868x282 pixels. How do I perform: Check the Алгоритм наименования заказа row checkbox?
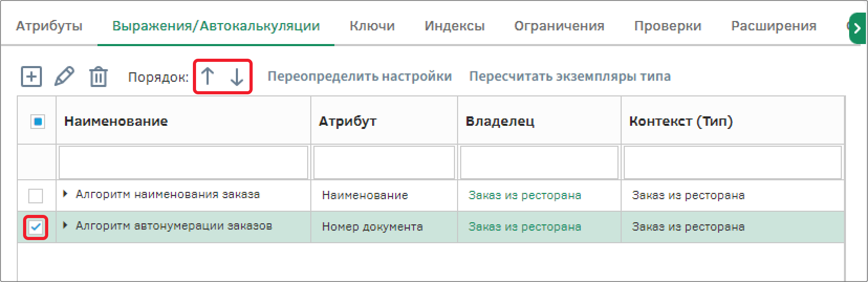[x=36, y=196]
